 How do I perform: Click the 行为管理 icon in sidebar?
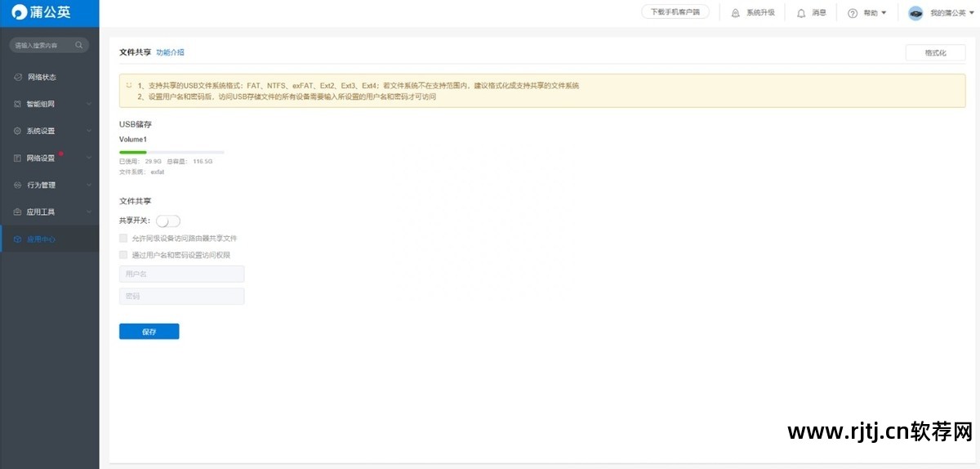pyautogui.click(x=18, y=185)
